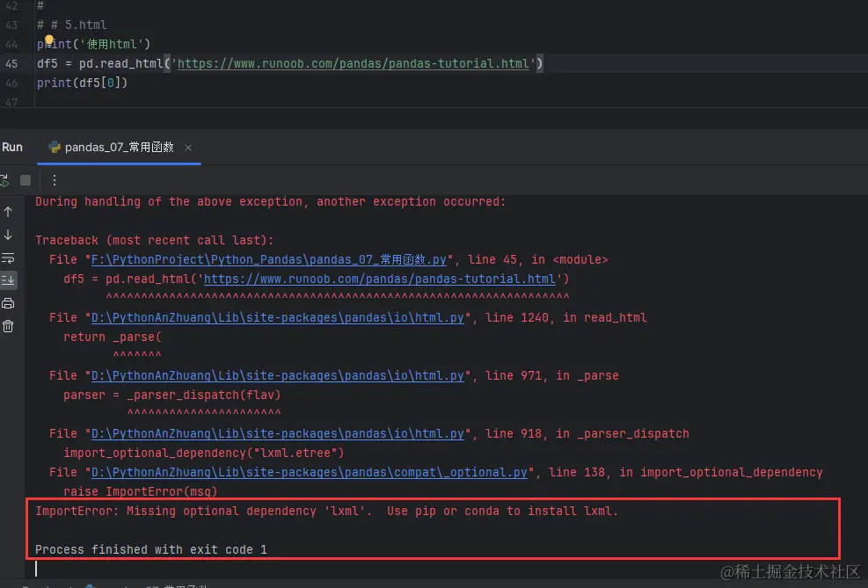Jump down the stack trace arrow
This screenshot has width=868, height=588.
(8, 235)
